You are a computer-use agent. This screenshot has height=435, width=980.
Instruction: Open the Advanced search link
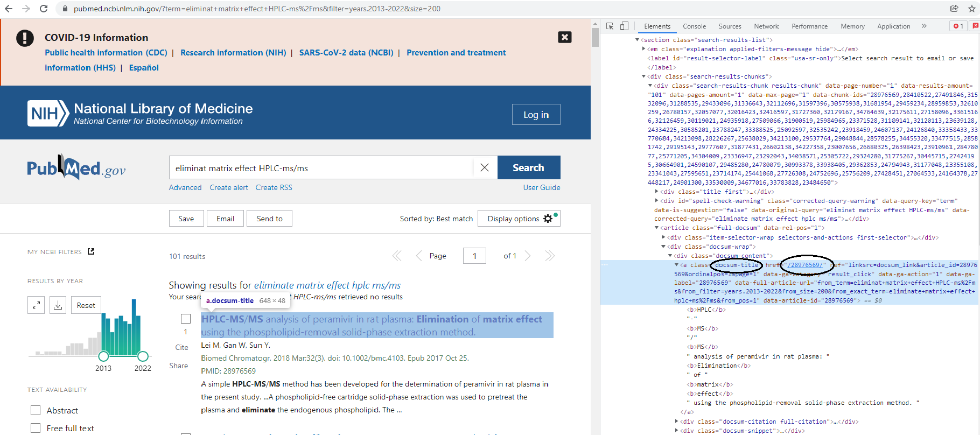185,187
